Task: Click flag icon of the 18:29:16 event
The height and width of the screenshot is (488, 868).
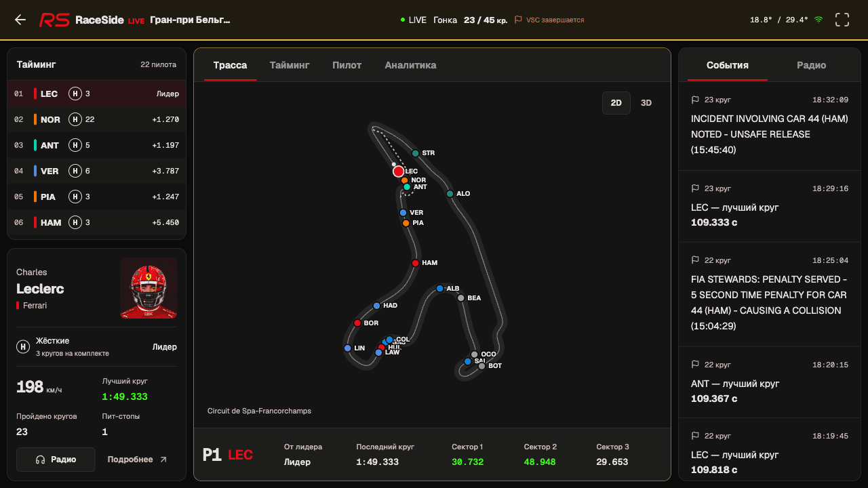Action: pos(695,188)
